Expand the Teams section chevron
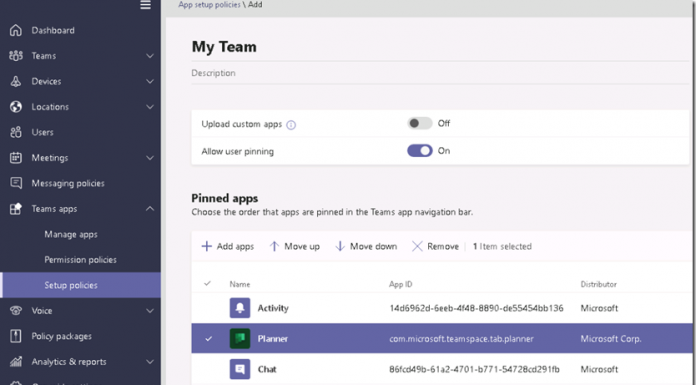696x385 pixels. [150, 56]
